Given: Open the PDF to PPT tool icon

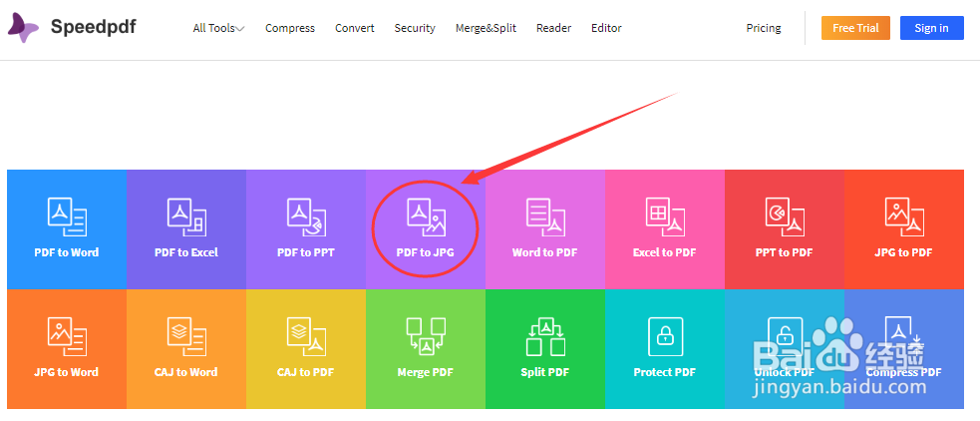Looking at the screenshot, I should coord(306,216).
